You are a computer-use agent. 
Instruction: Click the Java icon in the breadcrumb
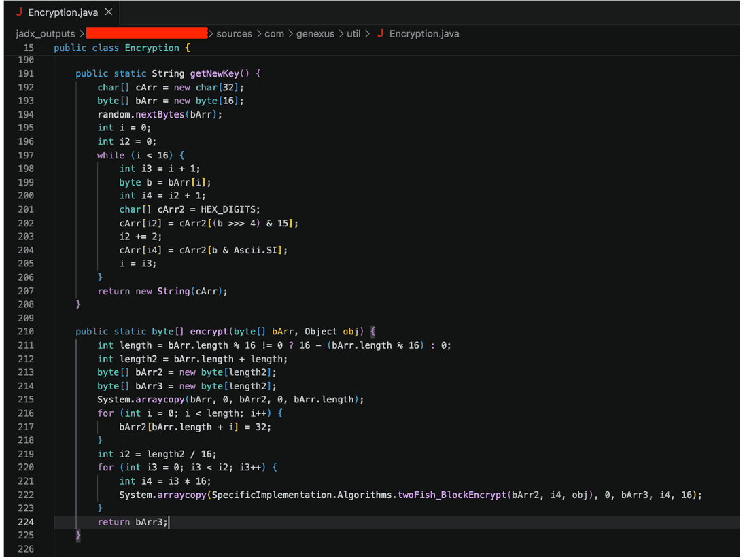(x=381, y=34)
